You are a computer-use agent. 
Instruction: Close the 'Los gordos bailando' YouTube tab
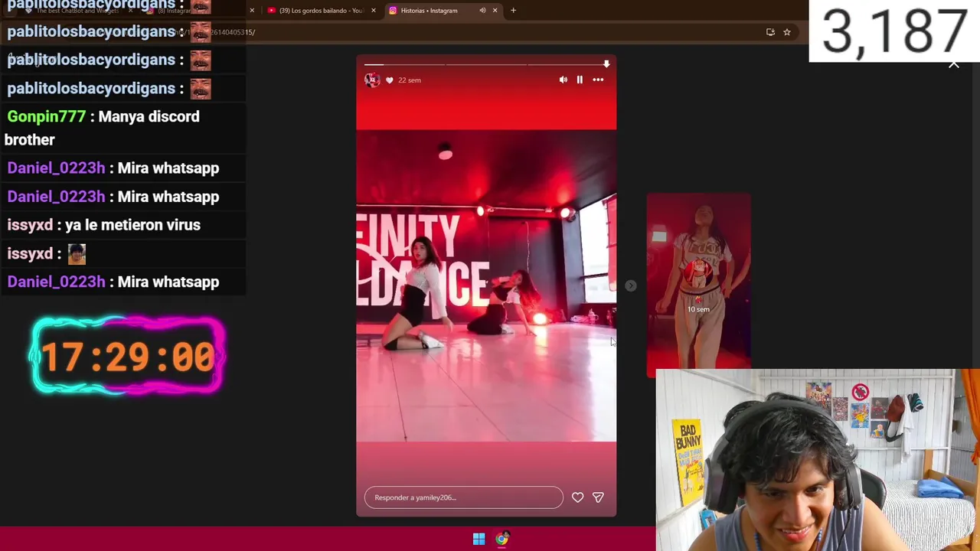[x=374, y=11]
